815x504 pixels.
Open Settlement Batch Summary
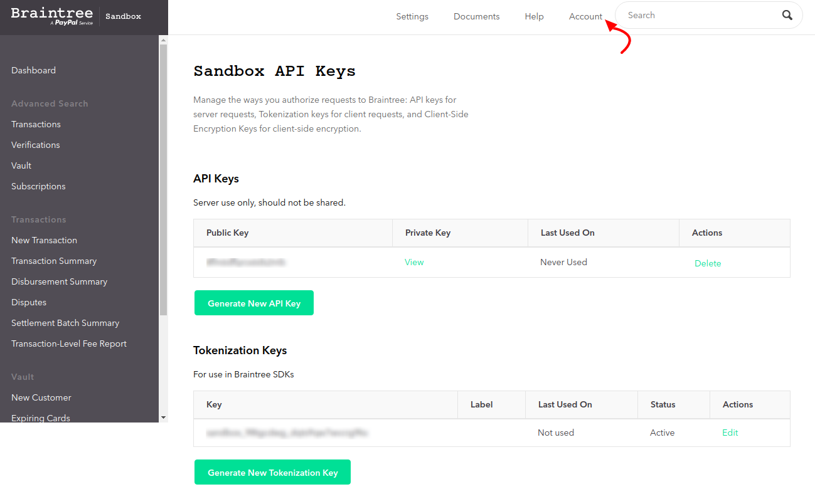65,323
